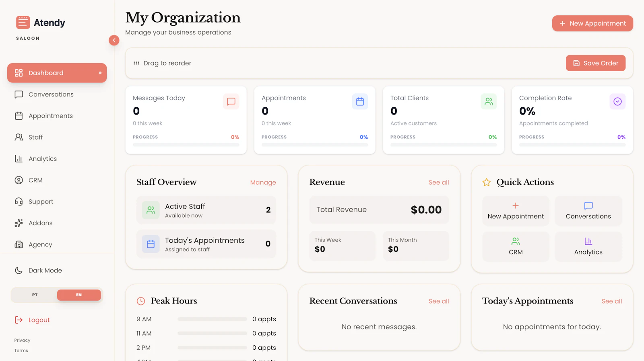Viewport: 644px width, 361px height.
Task: Click See all in Recent Conversations
Action: point(439,301)
